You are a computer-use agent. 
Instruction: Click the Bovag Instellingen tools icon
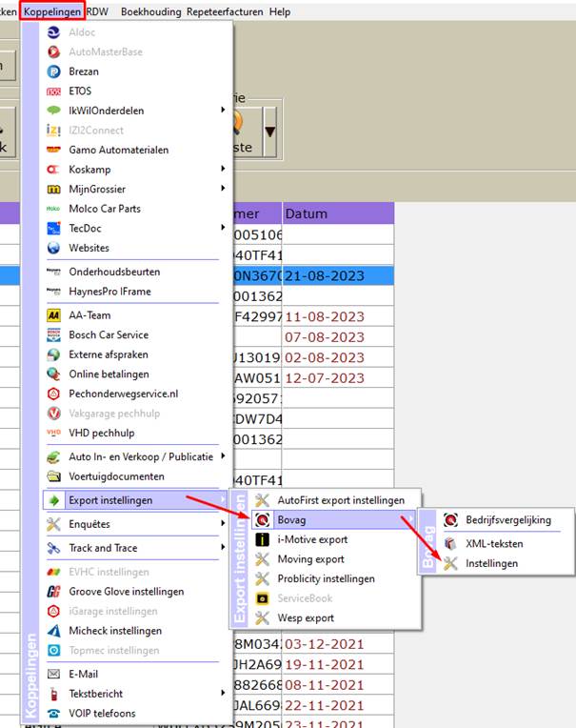coord(450,563)
